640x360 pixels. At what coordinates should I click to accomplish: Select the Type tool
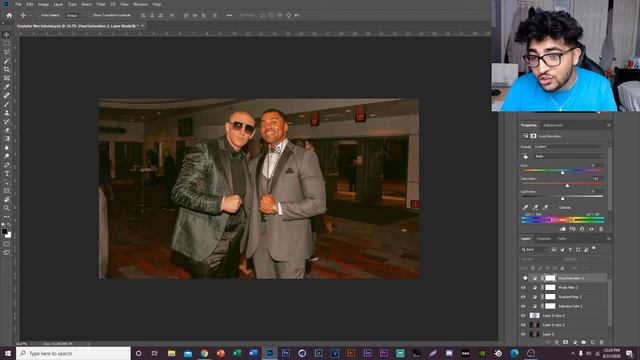click(7, 173)
